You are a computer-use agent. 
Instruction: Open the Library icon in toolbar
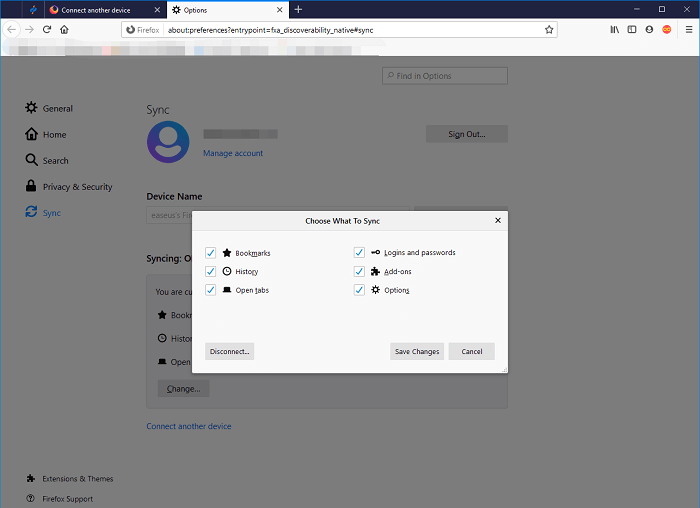tap(614, 30)
